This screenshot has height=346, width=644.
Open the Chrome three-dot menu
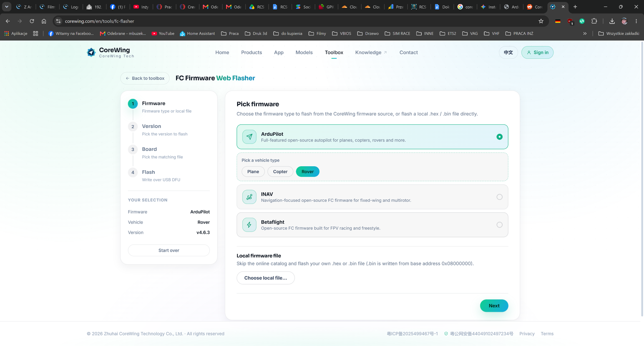[x=636, y=21]
